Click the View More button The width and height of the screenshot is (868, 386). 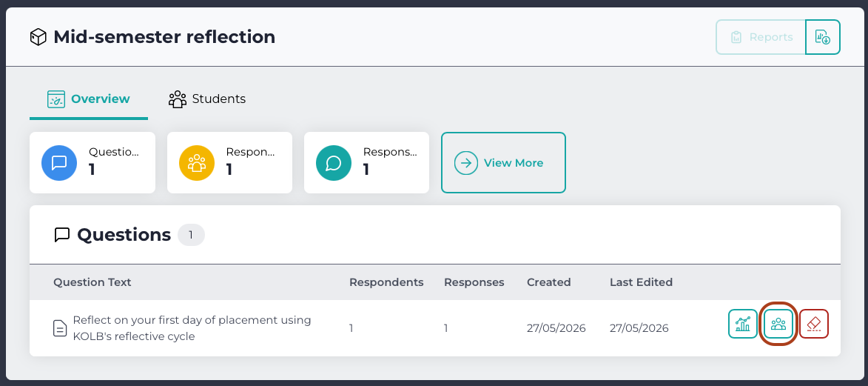pos(503,162)
